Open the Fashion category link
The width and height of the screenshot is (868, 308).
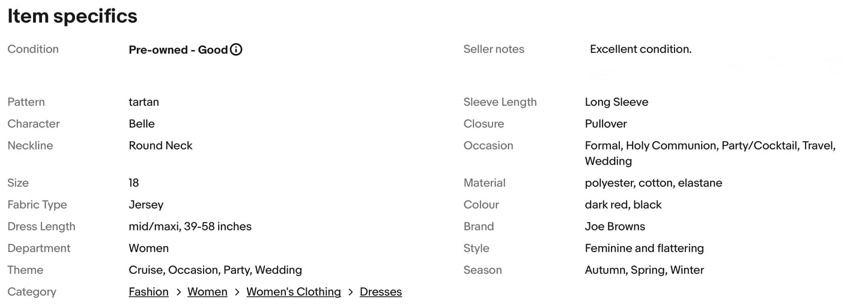click(148, 292)
